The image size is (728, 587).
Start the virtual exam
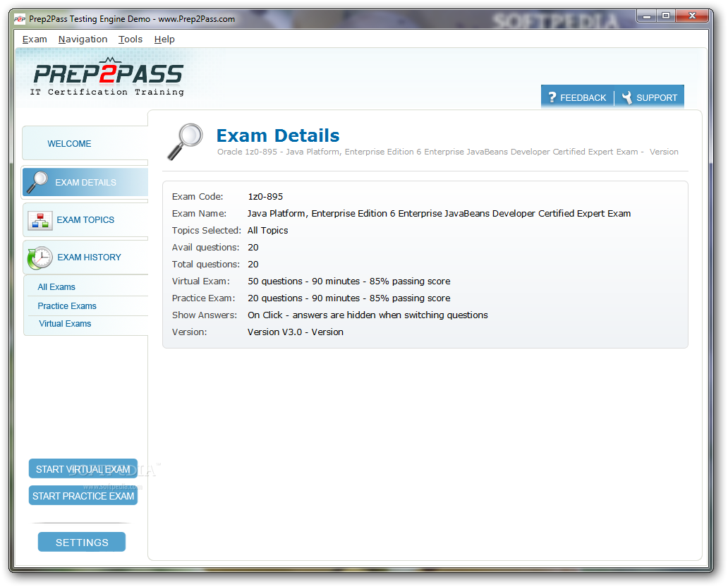tap(83, 469)
